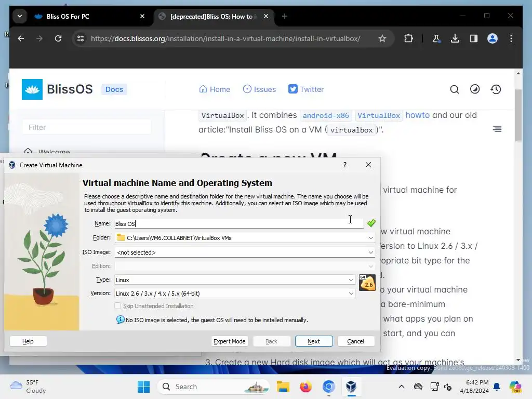
Task: Toggle the browser side panel icon
Action: (474, 38)
